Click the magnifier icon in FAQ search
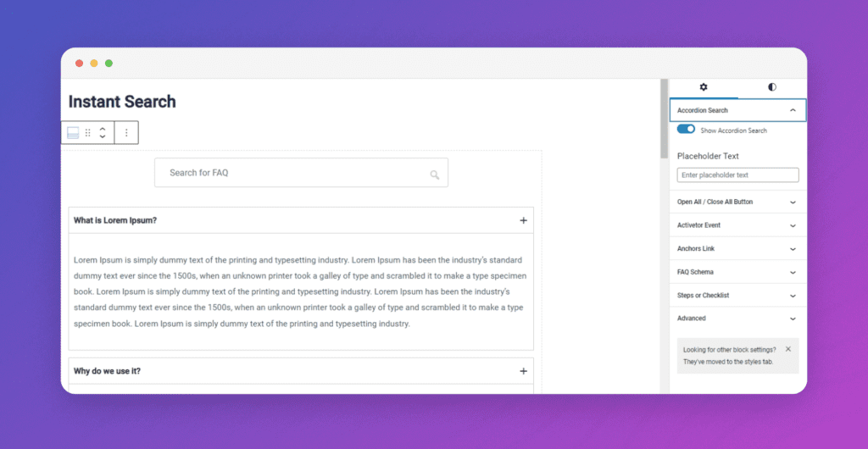This screenshot has width=868, height=449. click(x=434, y=175)
